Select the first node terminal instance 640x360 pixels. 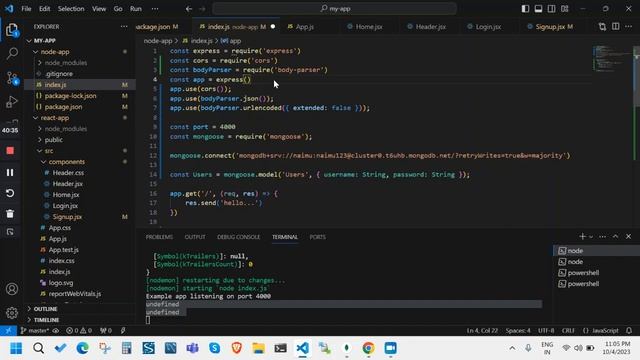(596, 251)
